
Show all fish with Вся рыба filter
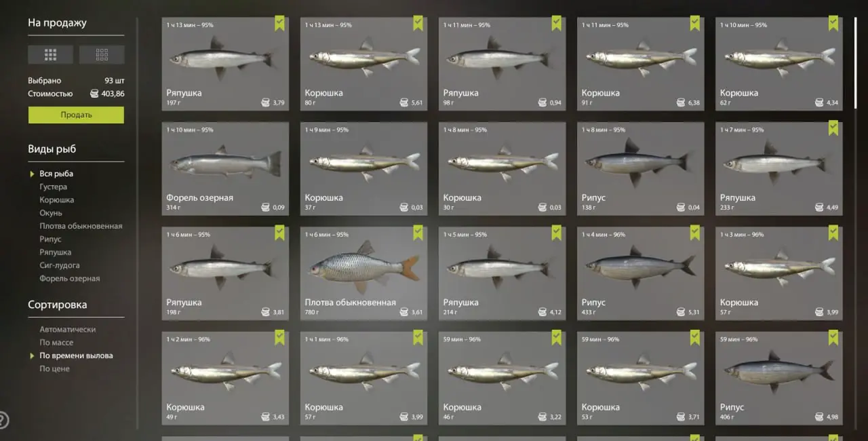tap(56, 174)
